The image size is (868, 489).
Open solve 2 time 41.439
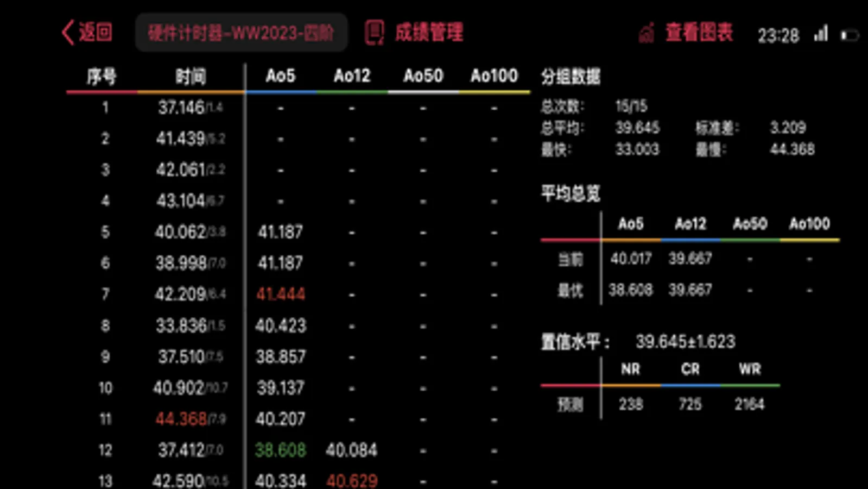coord(180,139)
